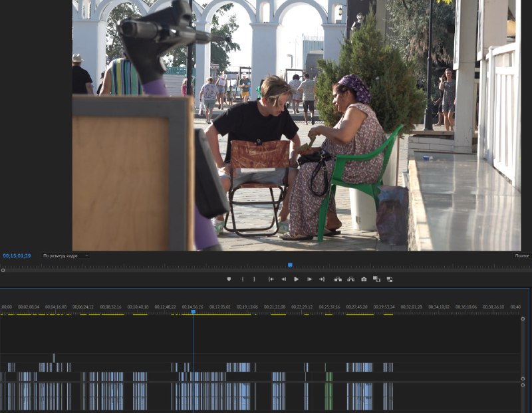Click the Lift icon
This screenshot has width=532, height=413.
[338, 279]
